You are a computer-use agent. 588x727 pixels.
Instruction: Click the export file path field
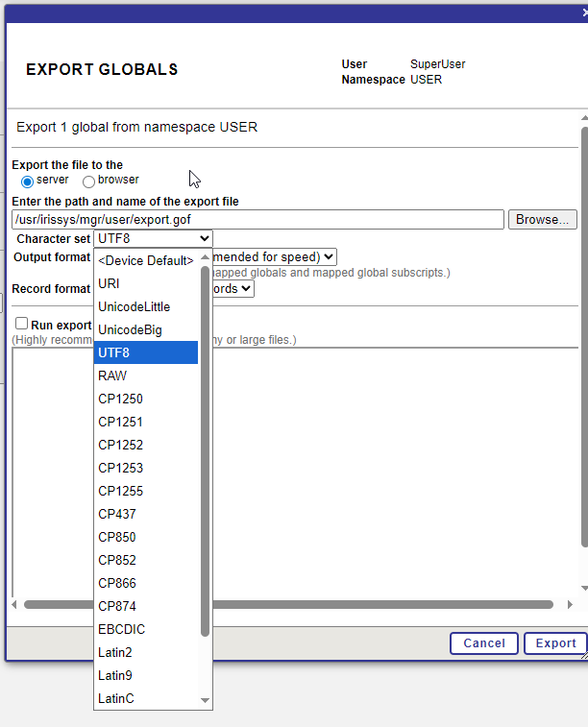coord(257,220)
